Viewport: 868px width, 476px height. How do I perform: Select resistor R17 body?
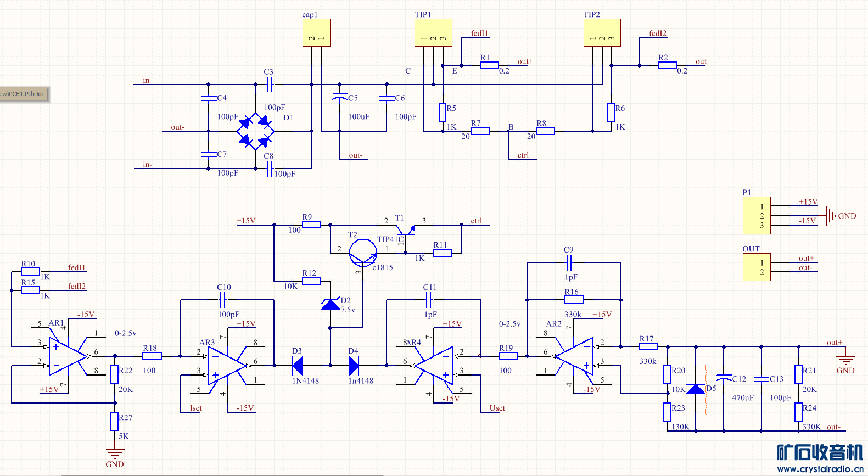[x=648, y=346]
